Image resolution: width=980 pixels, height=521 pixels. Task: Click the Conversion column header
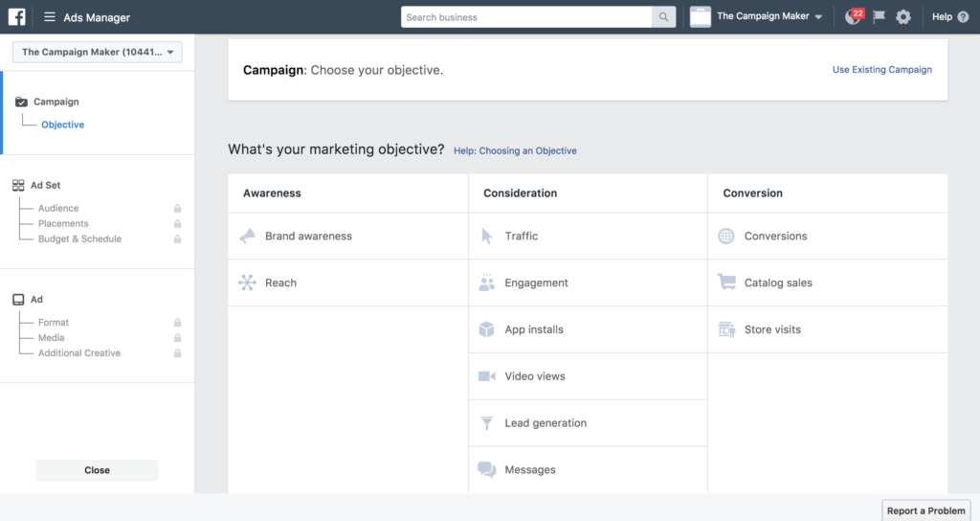752,193
